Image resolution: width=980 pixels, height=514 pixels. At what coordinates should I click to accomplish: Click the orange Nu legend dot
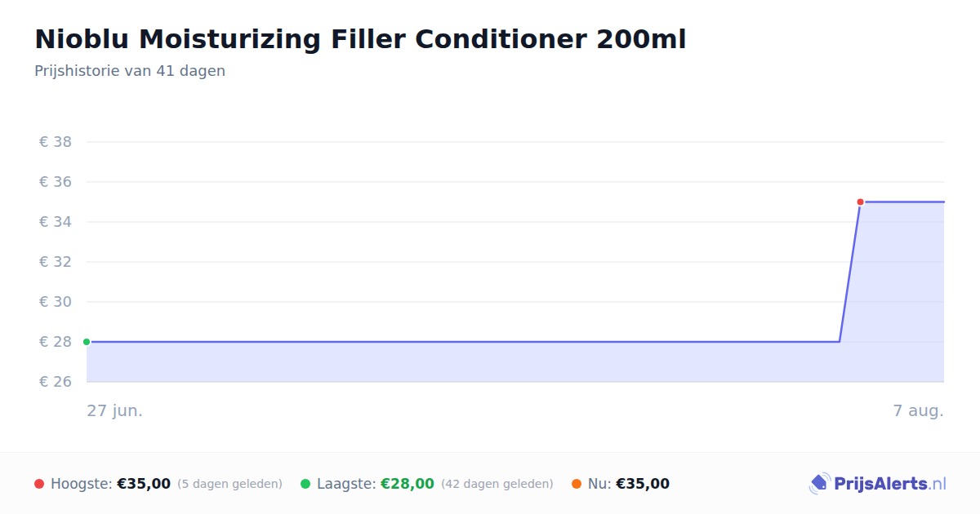[x=577, y=484]
